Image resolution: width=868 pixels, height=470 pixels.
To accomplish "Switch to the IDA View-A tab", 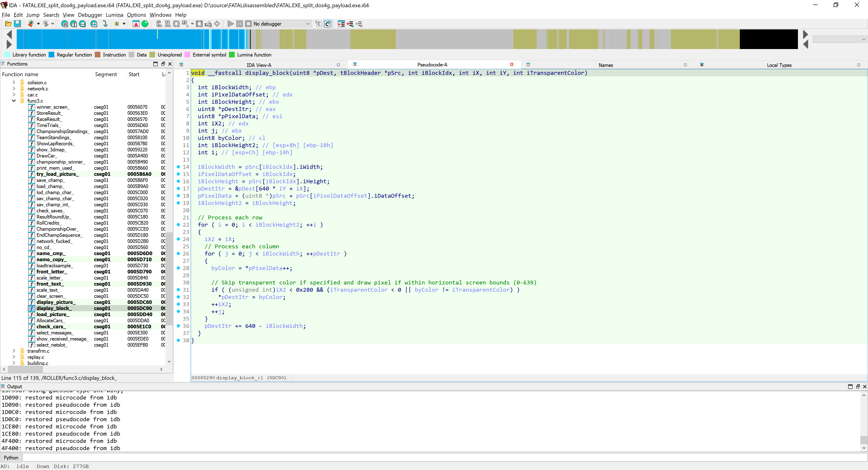I will pyautogui.click(x=259, y=65).
